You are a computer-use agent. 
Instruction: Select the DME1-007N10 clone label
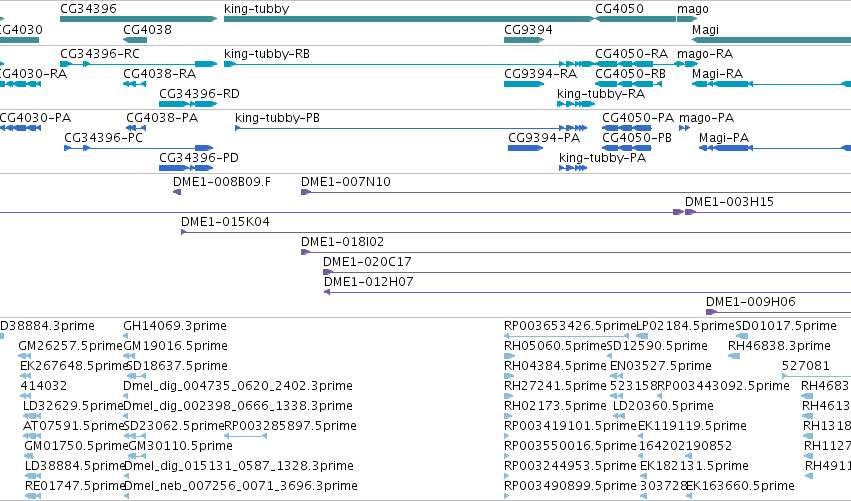[346, 182]
